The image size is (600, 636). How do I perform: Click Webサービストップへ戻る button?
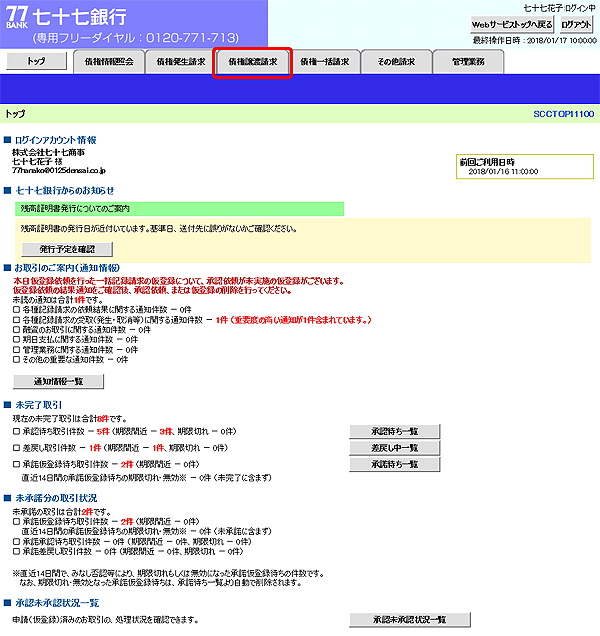click(512, 25)
